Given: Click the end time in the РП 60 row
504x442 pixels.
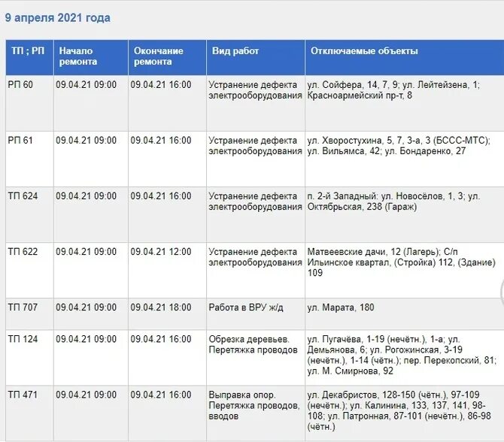Looking at the screenshot, I should [167, 103].
